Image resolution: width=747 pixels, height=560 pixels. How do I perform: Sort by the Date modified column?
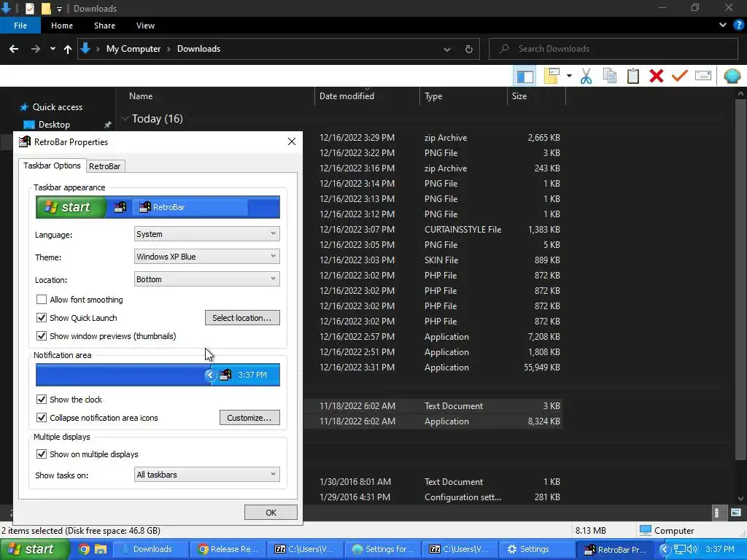click(x=367, y=96)
